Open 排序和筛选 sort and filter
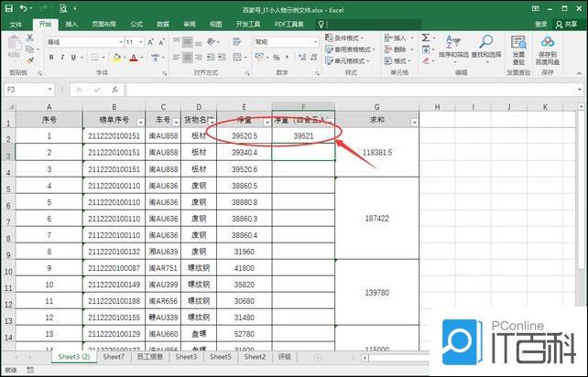Screen dimensions: 588x377 tap(453, 49)
